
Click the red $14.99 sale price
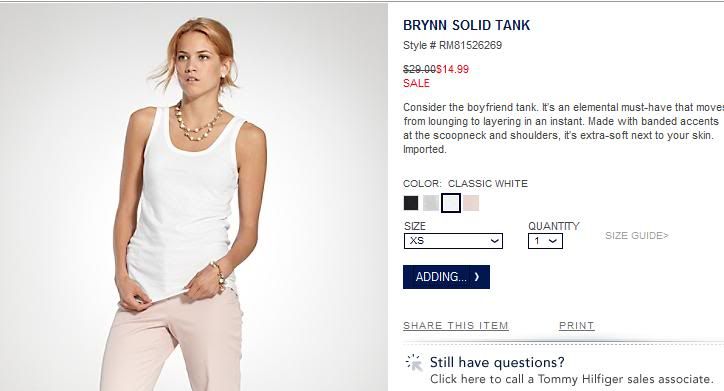pos(452,69)
